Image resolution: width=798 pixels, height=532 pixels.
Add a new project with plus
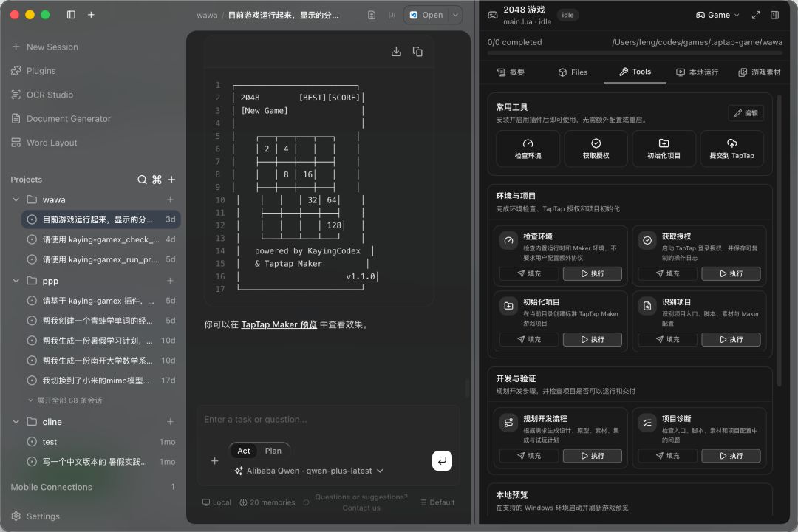pyautogui.click(x=171, y=180)
